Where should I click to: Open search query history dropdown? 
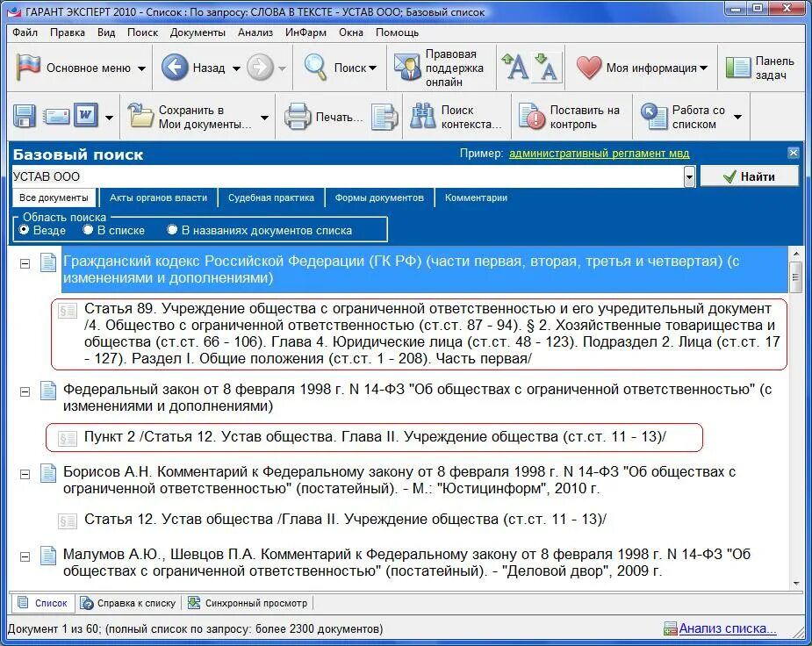(x=689, y=176)
